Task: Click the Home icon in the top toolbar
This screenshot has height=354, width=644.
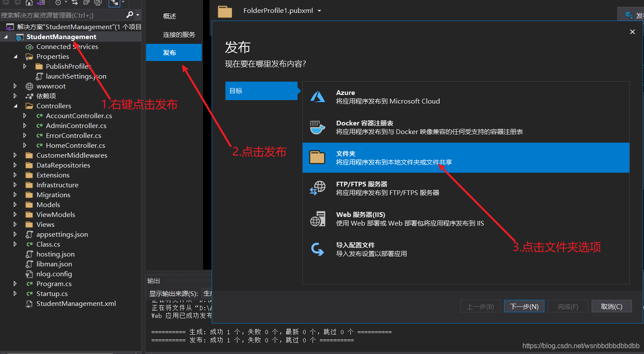Action: click(x=29, y=3)
